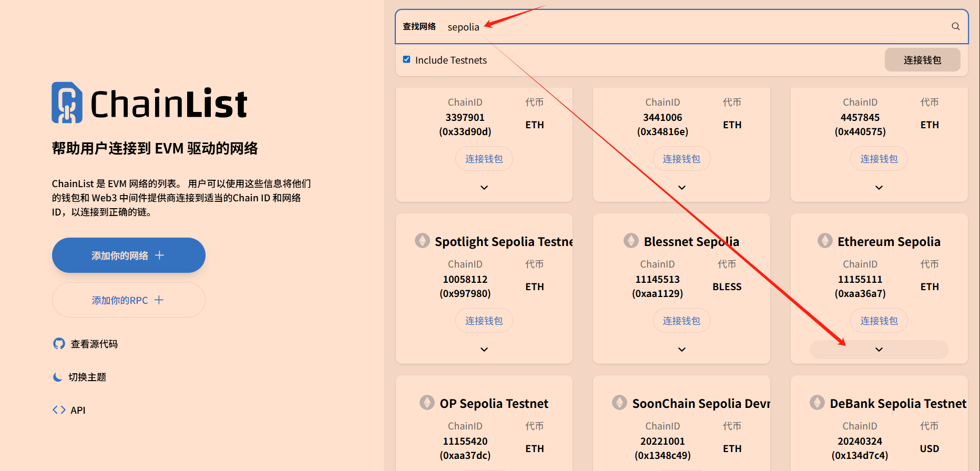Click the ChainList title text

[169, 103]
